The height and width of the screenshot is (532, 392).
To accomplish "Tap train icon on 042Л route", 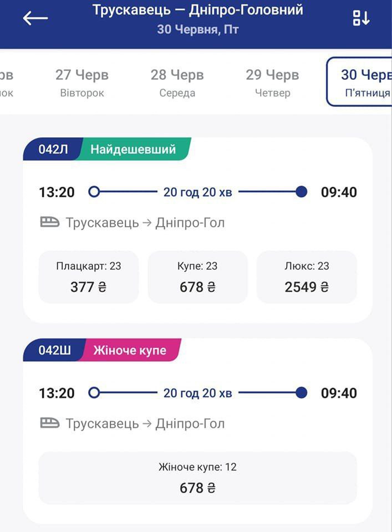I will [x=50, y=222].
